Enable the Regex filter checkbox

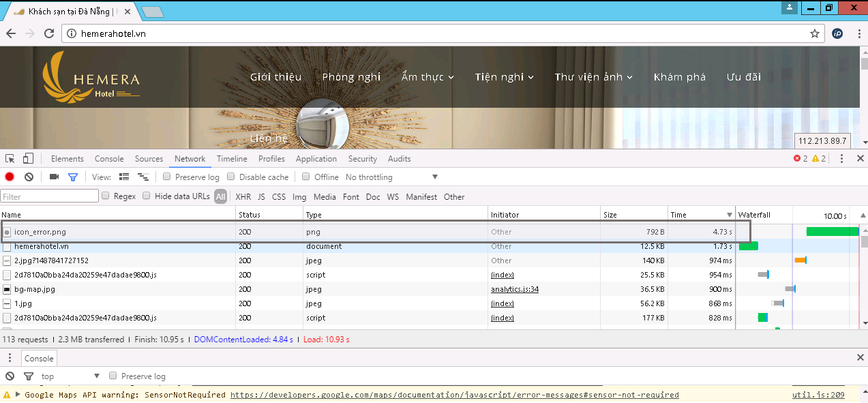(106, 196)
